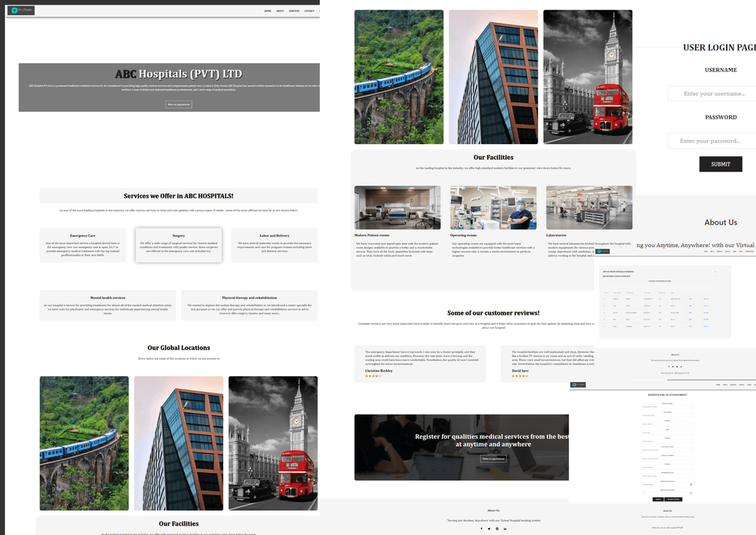Select the Labor and Delivery service card
The width and height of the screenshot is (756, 535).
tap(274, 245)
